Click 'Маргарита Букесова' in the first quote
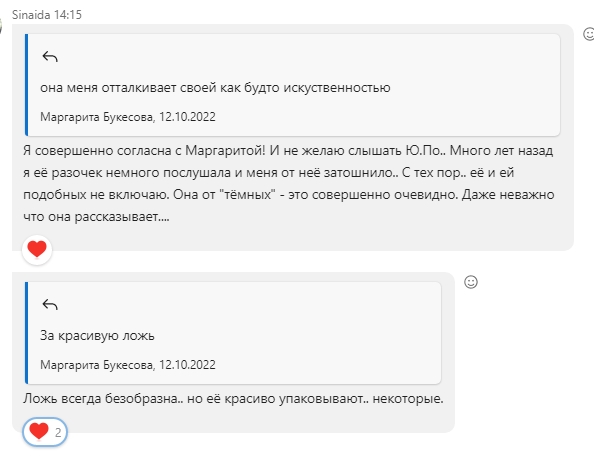The height and width of the screenshot is (456, 594). pyautogui.click(x=97, y=117)
